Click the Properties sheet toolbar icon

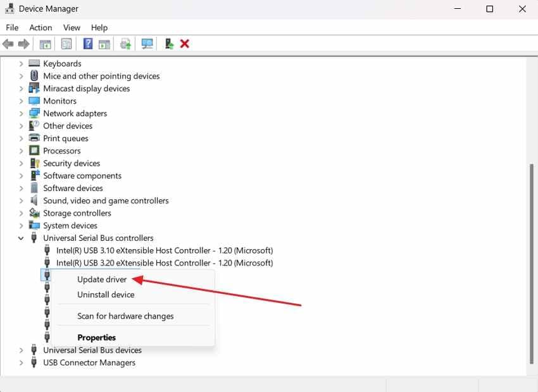66,44
